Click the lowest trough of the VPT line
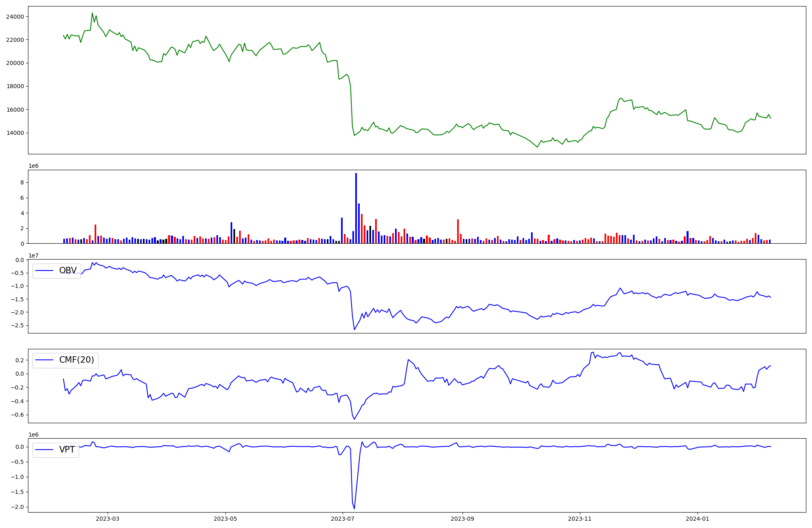 (354, 509)
